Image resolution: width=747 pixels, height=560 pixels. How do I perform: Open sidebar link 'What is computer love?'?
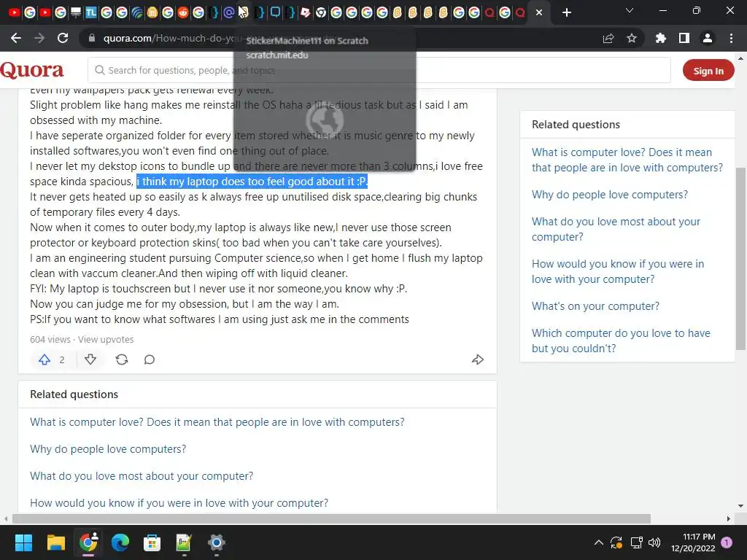pyautogui.click(x=627, y=160)
